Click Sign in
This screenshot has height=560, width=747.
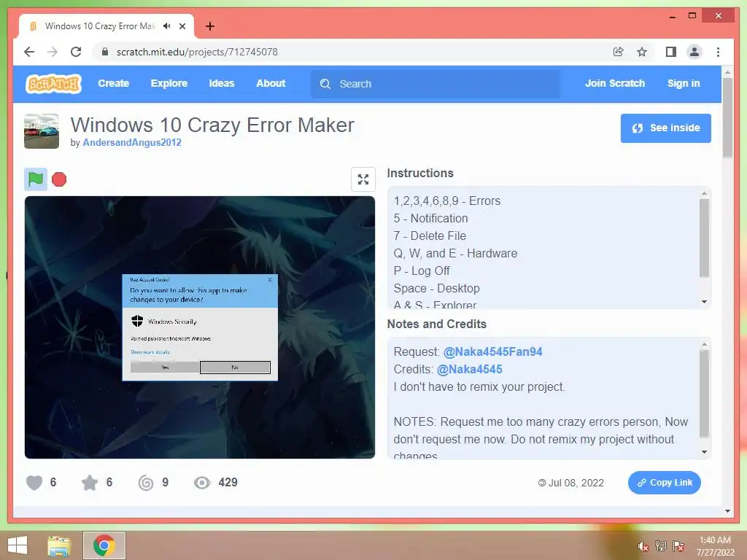(x=684, y=83)
